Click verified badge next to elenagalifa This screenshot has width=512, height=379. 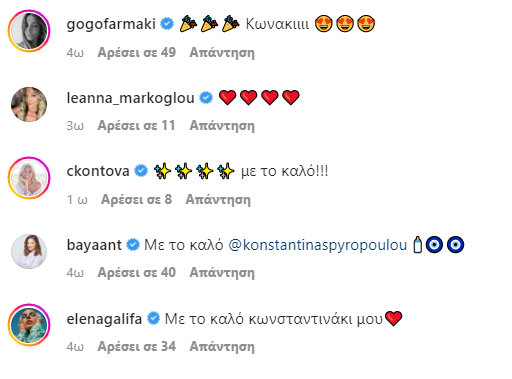(x=153, y=318)
